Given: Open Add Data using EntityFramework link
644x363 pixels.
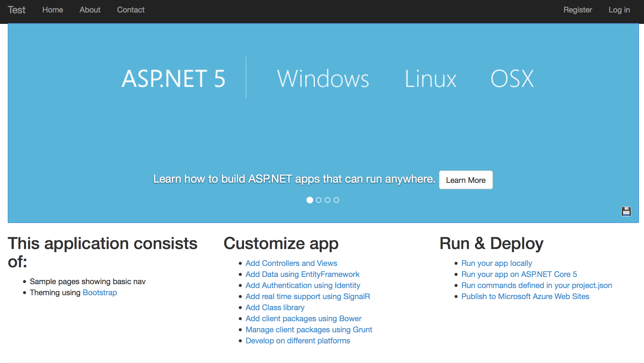Looking at the screenshot, I should click(302, 274).
